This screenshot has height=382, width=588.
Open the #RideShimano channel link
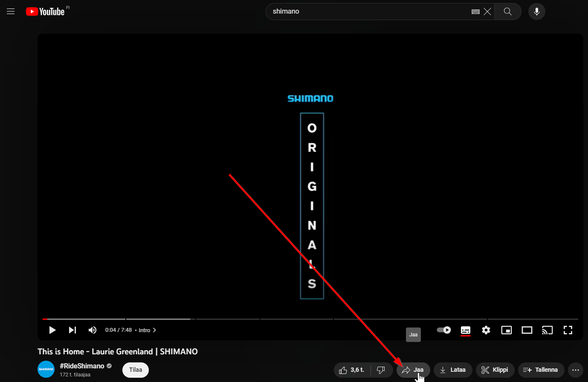click(82, 366)
